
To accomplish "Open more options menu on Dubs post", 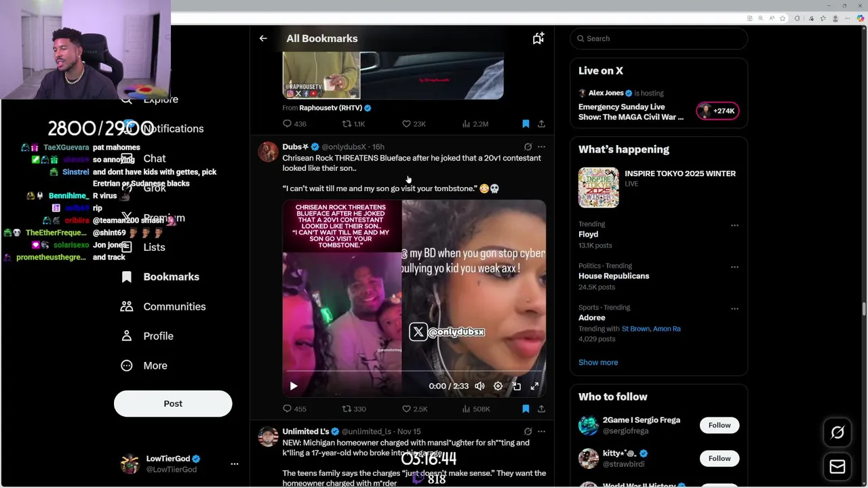I will pyautogui.click(x=541, y=146).
